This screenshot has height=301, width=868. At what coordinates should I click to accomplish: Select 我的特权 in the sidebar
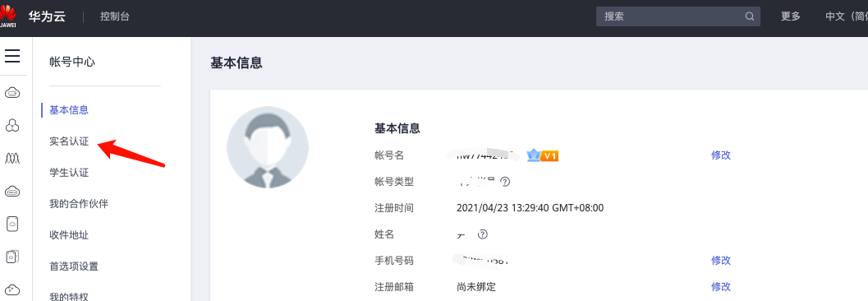69,297
